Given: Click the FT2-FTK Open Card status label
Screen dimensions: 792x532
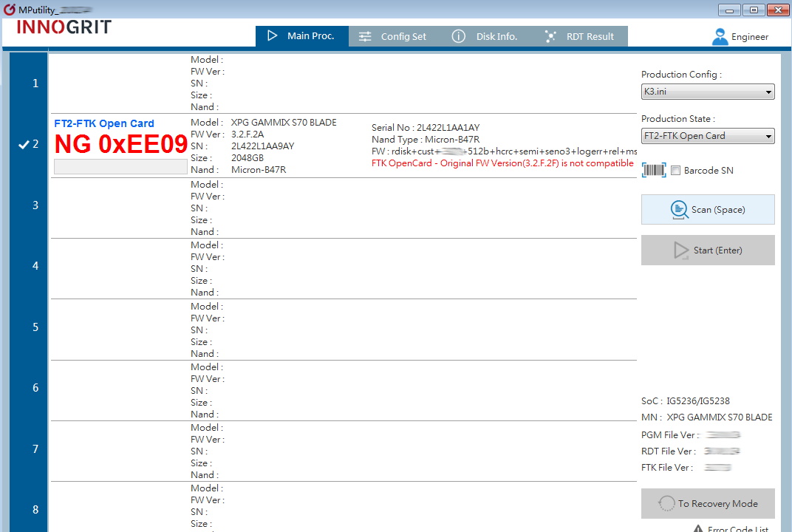Looking at the screenshot, I should click(x=104, y=124).
